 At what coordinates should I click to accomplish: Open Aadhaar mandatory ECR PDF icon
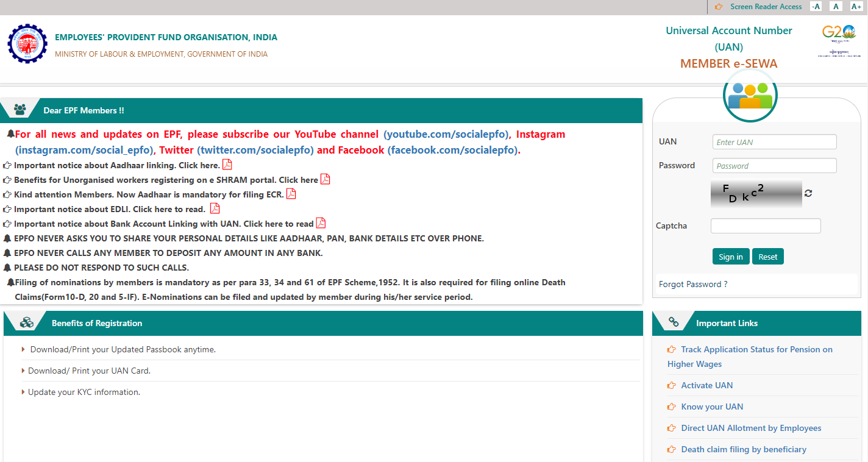click(291, 194)
